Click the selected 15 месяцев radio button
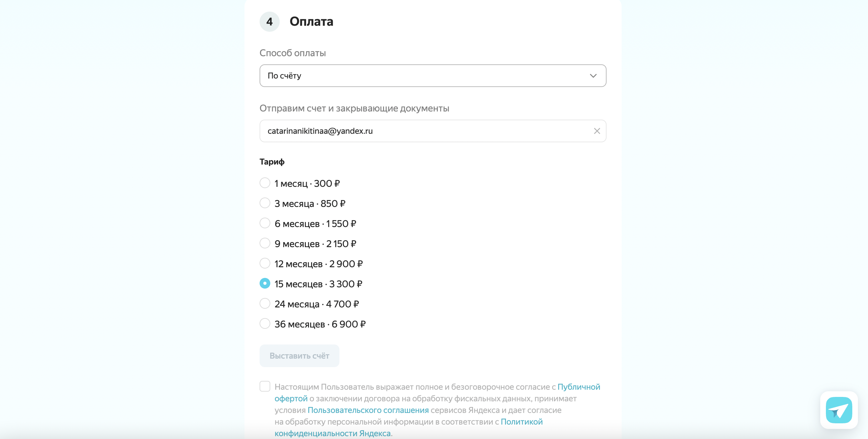The image size is (868, 439). point(265,284)
